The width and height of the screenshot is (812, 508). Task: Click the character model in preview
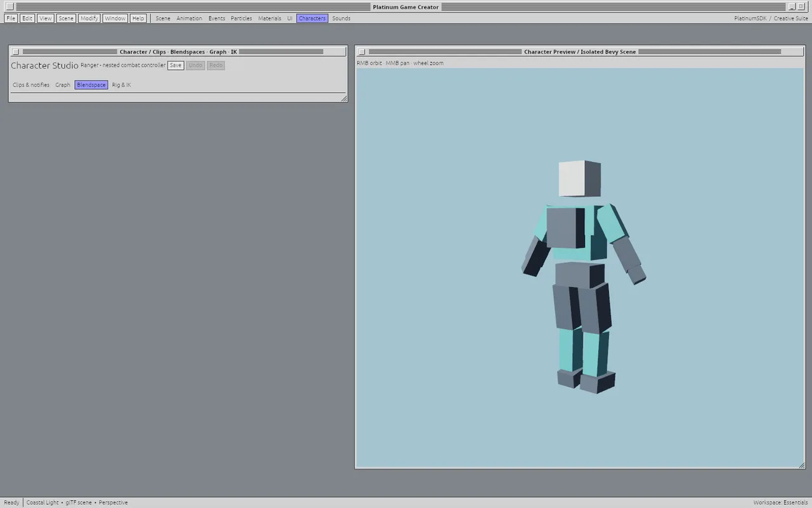(x=582, y=277)
